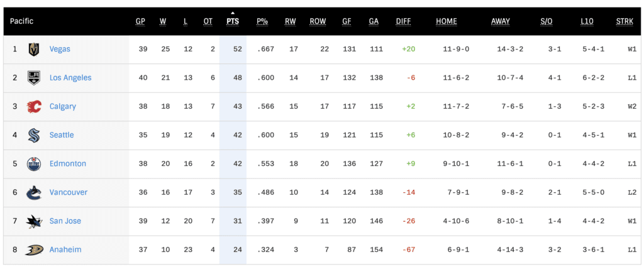Click the HOME record column header
The height and width of the screenshot is (272, 644).
click(447, 21)
